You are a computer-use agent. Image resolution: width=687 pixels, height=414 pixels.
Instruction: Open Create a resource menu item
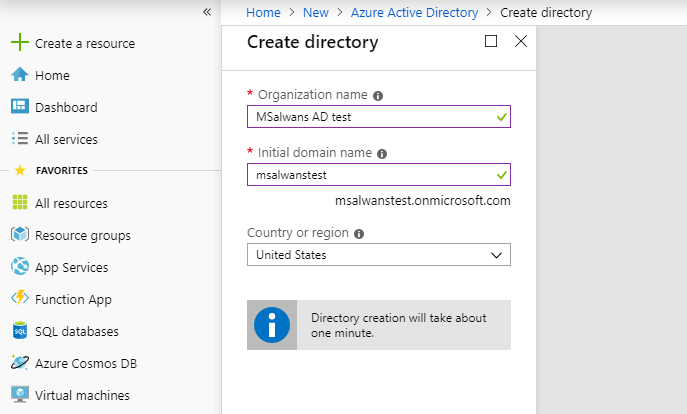pyautogui.click(x=85, y=43)
